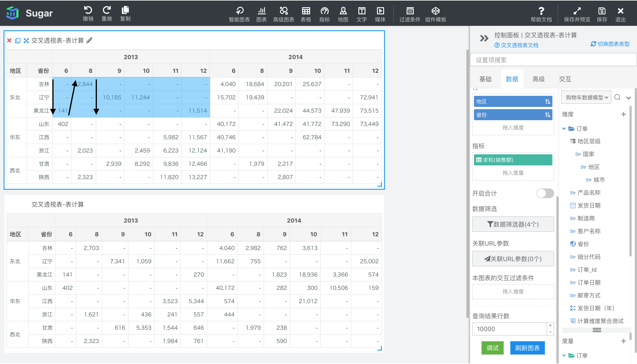Image resolution: width=637 pixels, height=364 pixels.
Task: Select 计算维度聚合测试 item
Action: tap(597, 321)
